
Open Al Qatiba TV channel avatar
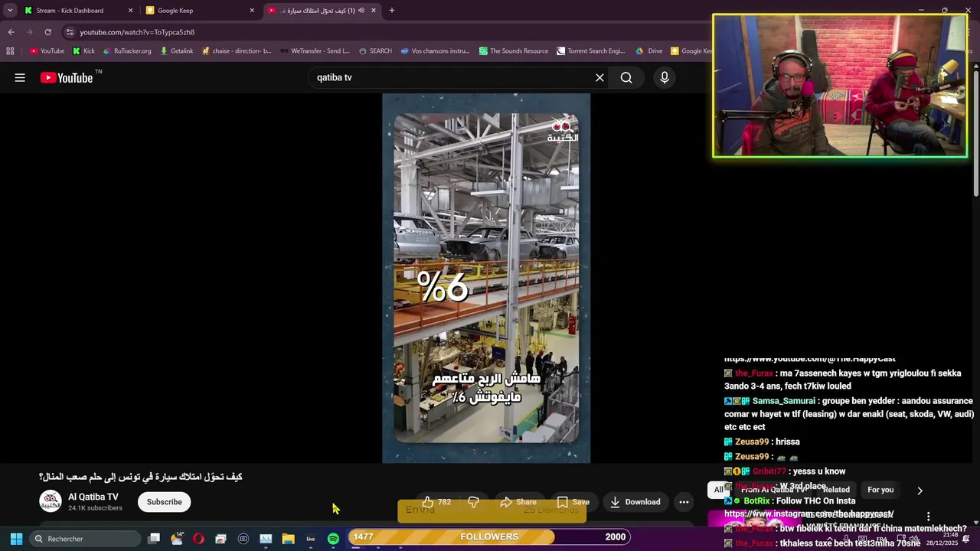[x=51, y=502]
